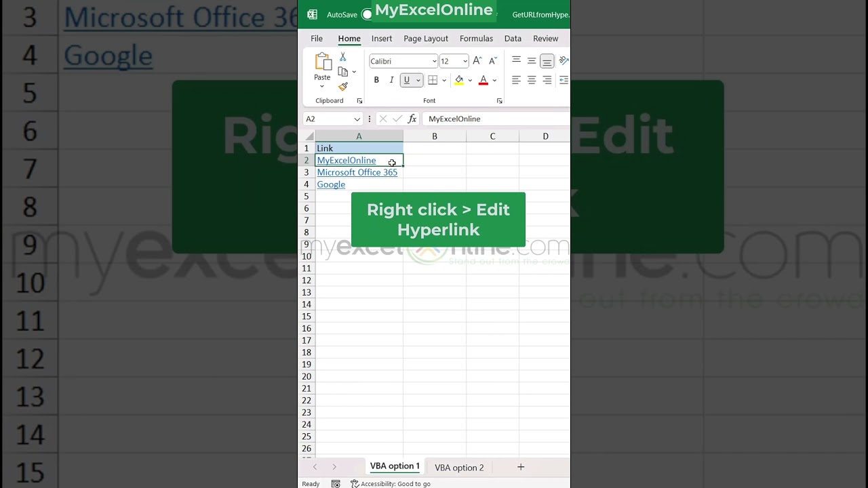Click the Insert Function fx icon
Viewport: 868px width, 488px height.
(412, 119)
